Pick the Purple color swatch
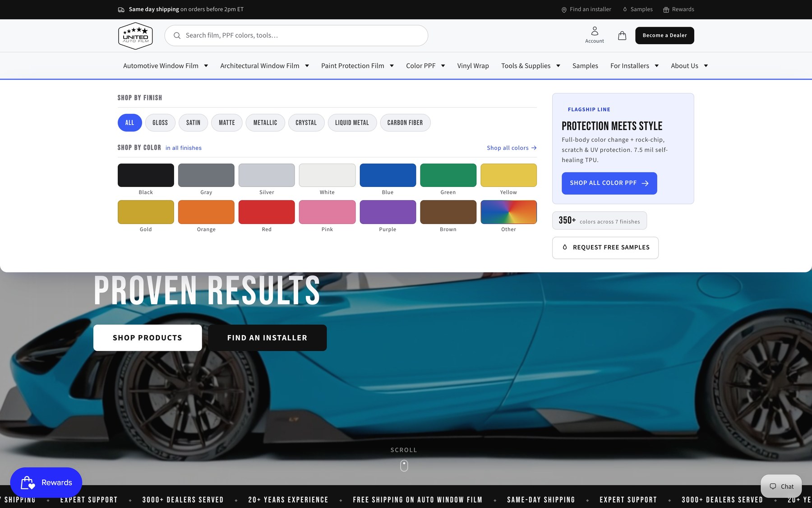Screen dimensions: 812x508 tap(388, 212)
